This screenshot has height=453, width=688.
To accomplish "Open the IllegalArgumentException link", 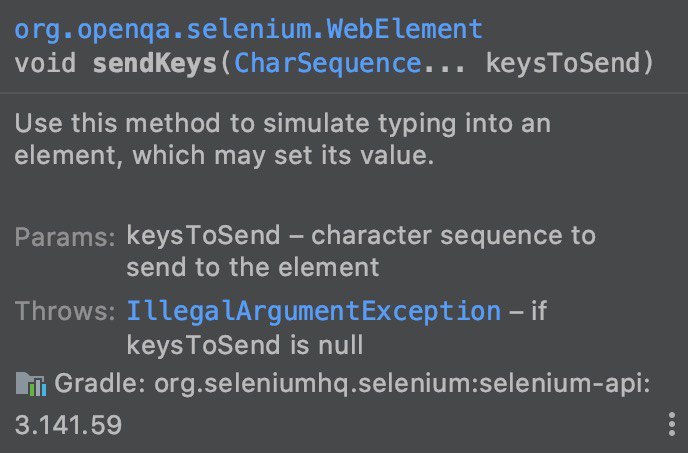I will click(314, 312).
